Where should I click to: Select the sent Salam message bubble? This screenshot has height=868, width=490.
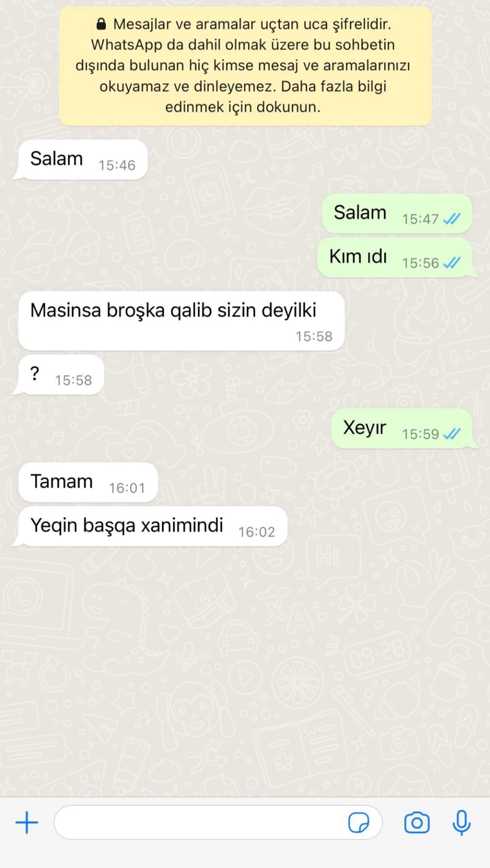point(397,213)
